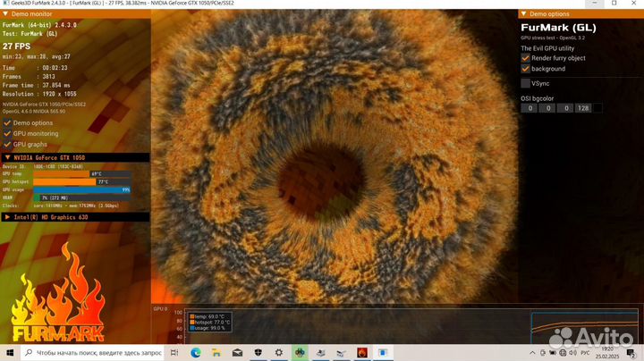
Task: Select the OSI bgcolor alpha field 128
Action: click(x=583, y=108)
